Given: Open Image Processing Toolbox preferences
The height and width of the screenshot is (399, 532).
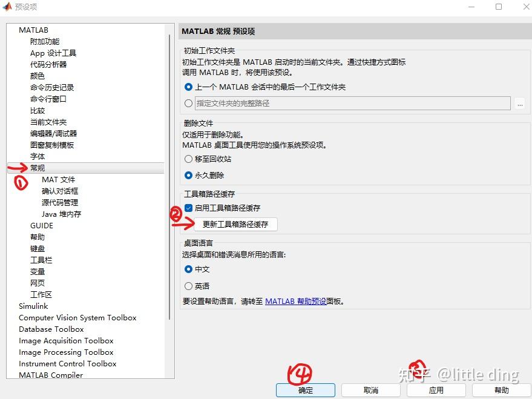Looking at the screenshot, I should [66, 352].
